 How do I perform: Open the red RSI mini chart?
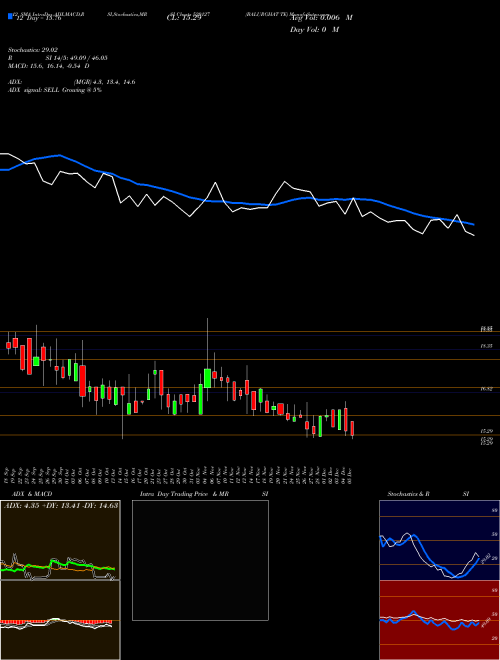[439, 620]
